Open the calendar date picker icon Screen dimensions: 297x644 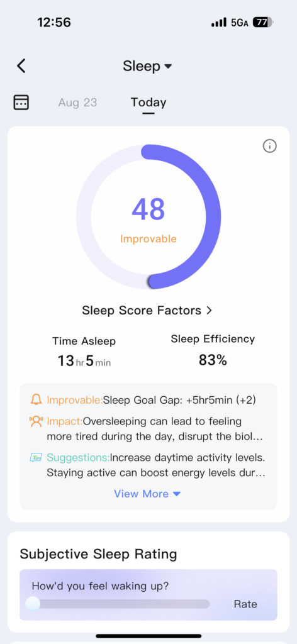coord(21,102)
